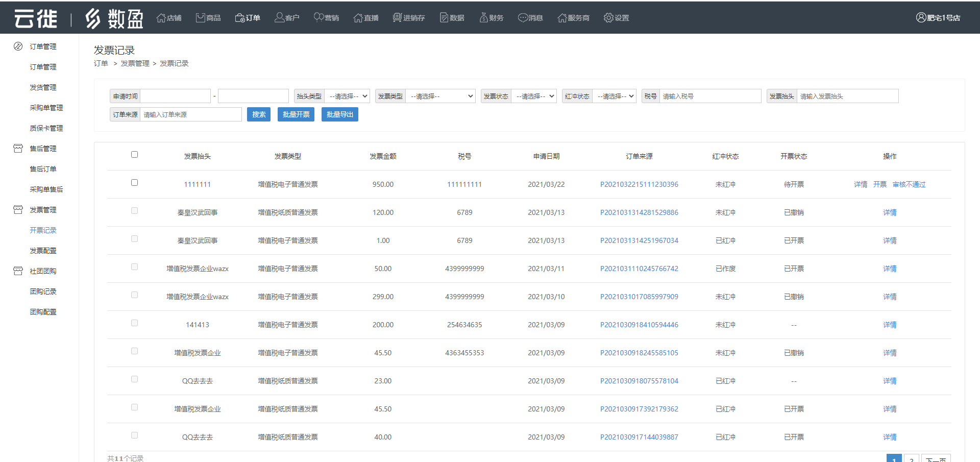The width and height of the screenshot is (980, 462).
Task: Open the products (商品) bag icon
Action: coord(201,18)
